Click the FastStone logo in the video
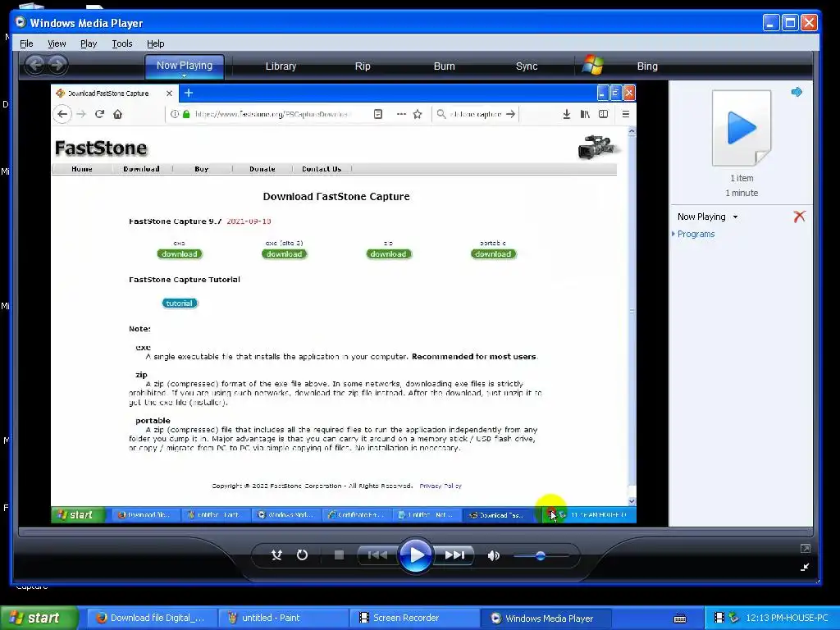This screenshot has height=630, width=840. click(101, 148)
